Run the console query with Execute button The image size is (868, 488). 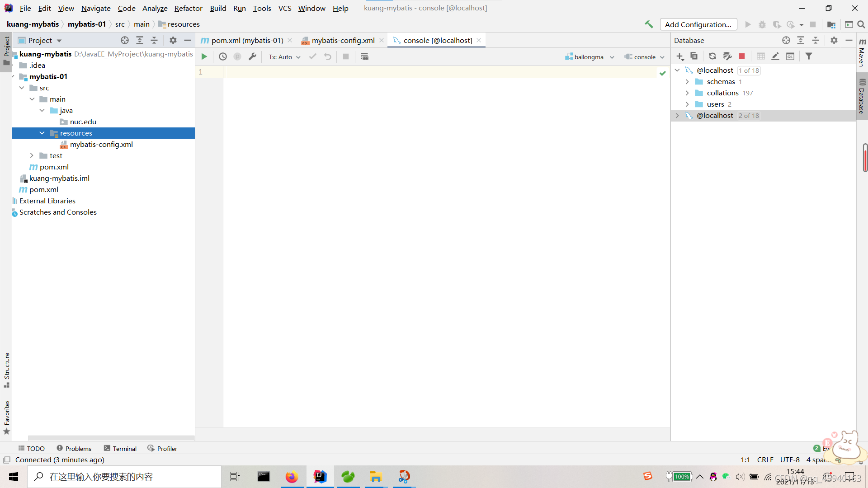pos(204,56)
